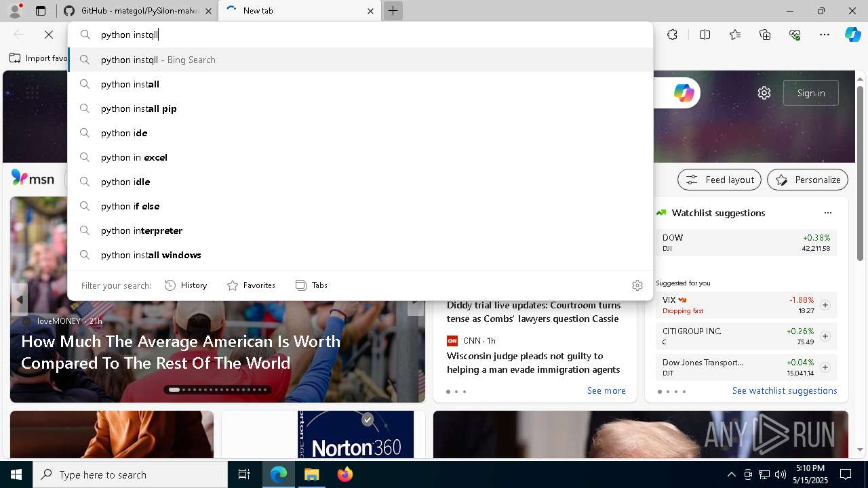Open the Copilot icon on new tab page
868x488 pixels.
click(684, 93)
